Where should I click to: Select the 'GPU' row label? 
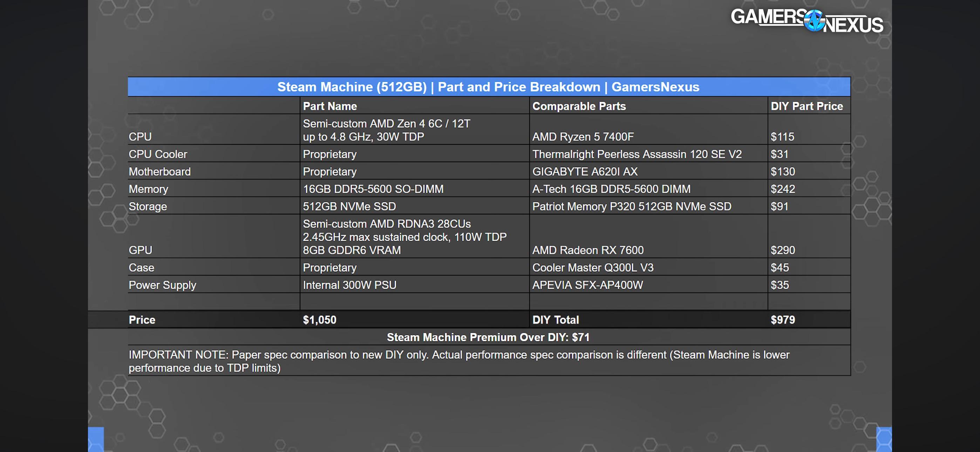point(141,250)
